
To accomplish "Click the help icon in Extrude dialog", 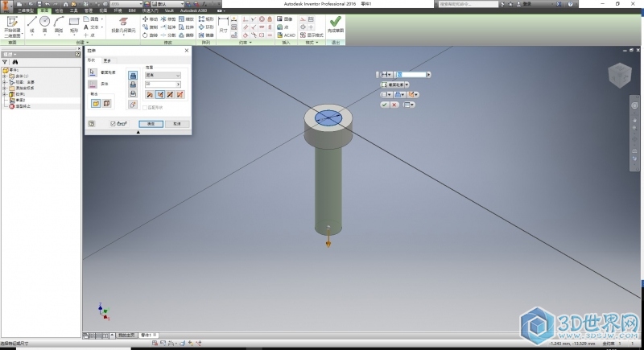I will click(x=92, y=123).
